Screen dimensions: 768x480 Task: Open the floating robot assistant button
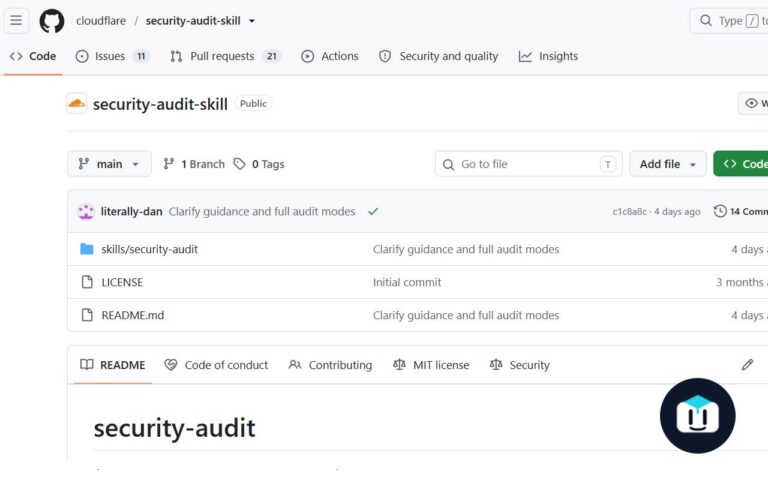coord(697,416)
